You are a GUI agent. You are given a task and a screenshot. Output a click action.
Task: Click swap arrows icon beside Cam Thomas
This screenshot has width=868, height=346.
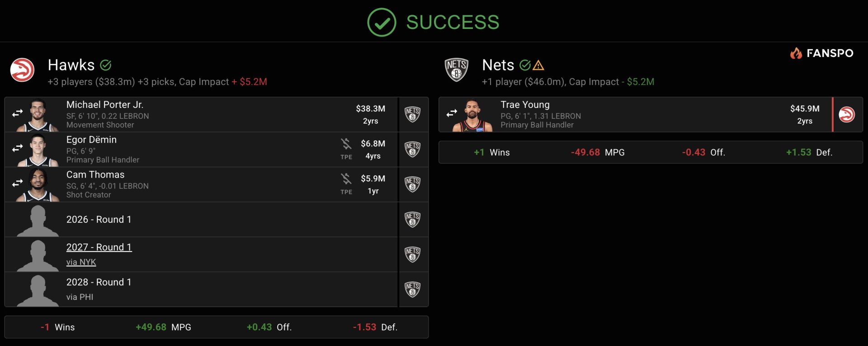[18, 183]
